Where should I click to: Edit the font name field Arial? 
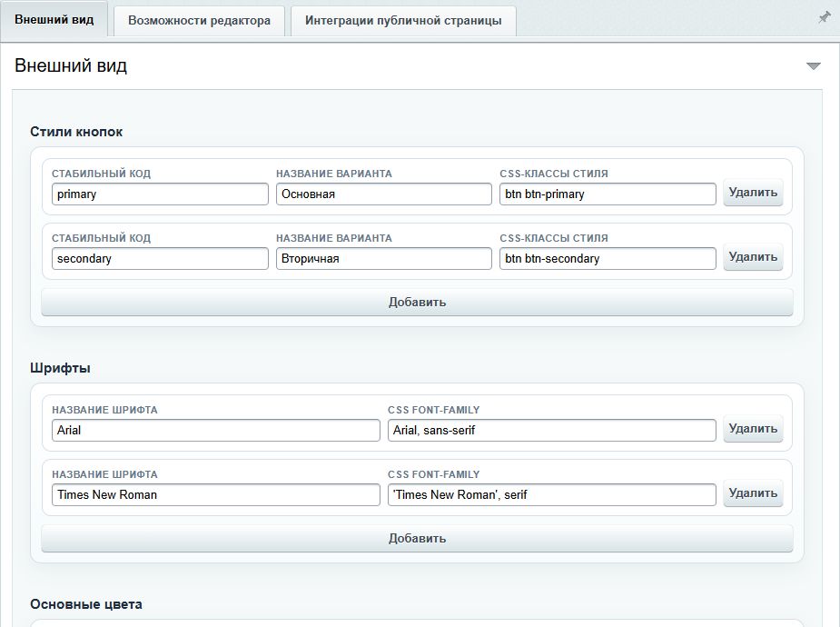[x=216, y=431]
